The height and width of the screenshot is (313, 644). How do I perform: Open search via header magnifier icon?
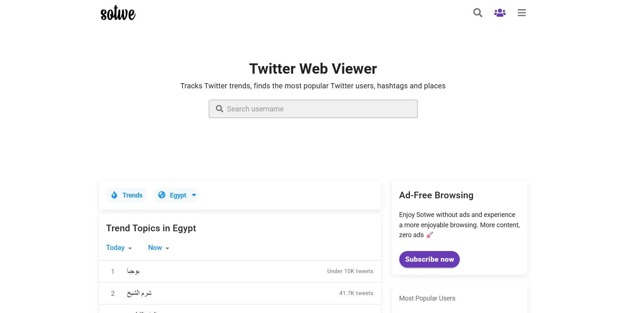[478, 13]
